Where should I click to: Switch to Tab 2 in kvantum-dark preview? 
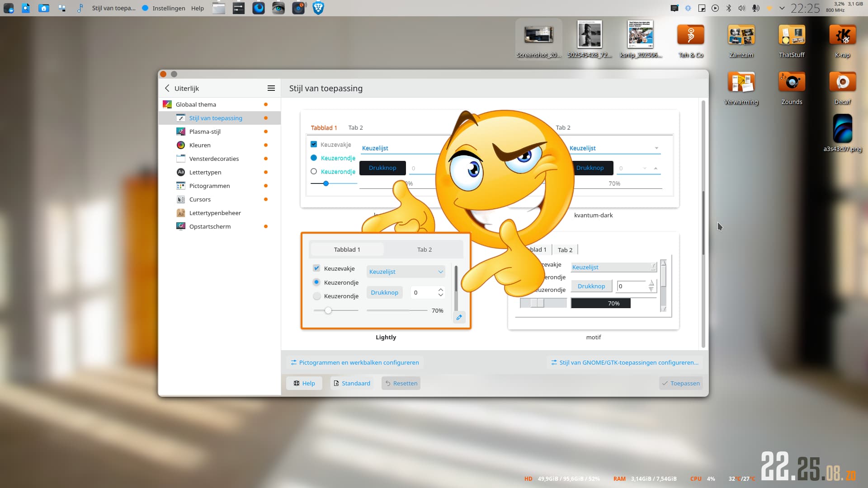tap(563, 127)
